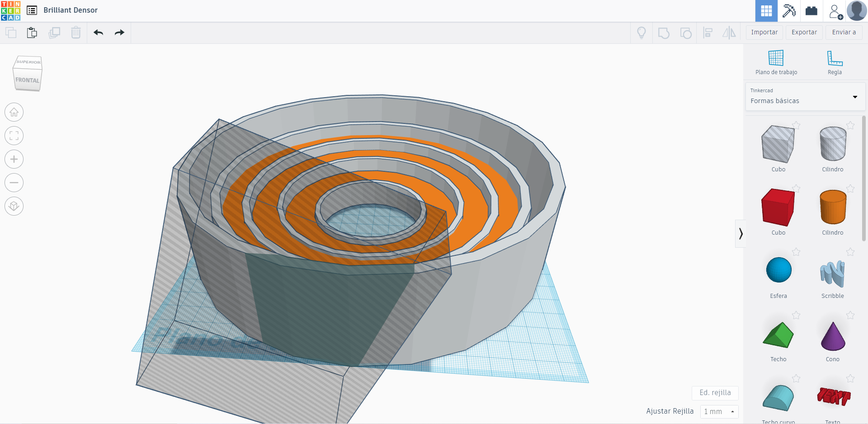This screenshot has height=424, width=868.
Task: Click the show-all lightbulb icon
Action: 641,33
